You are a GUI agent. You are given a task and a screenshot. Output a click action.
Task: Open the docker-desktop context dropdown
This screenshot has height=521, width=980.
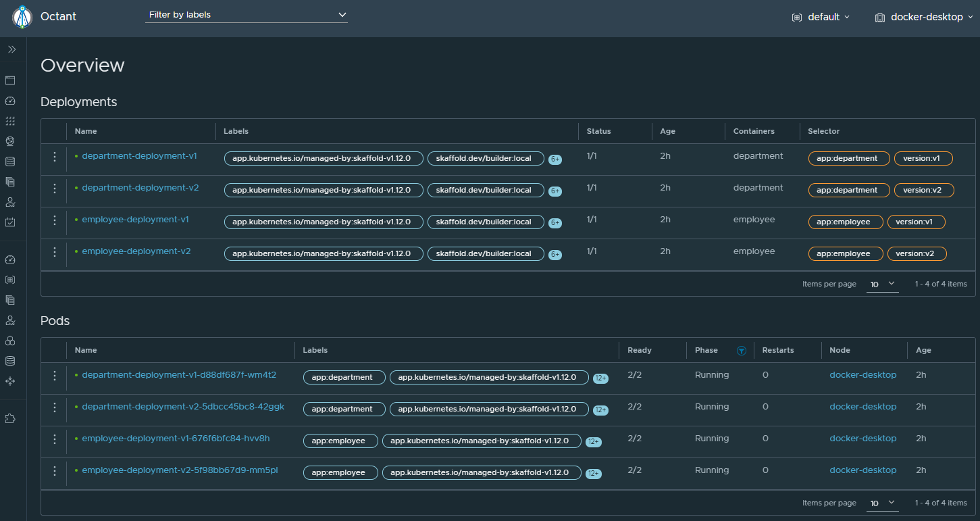[x=923, y=17]
